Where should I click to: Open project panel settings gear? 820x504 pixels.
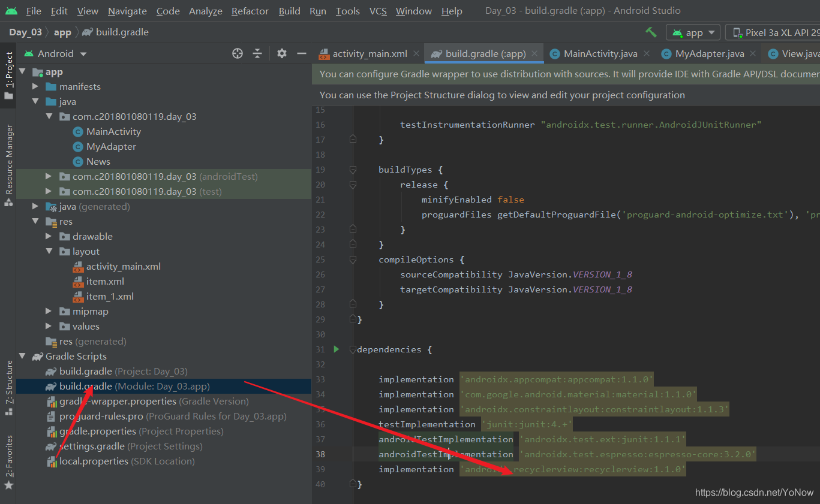(282, 53)
